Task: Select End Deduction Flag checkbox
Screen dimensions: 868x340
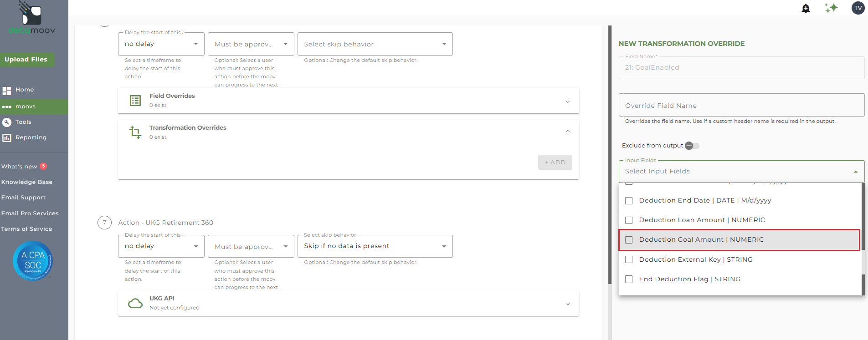Action: [x=629, y=279]
